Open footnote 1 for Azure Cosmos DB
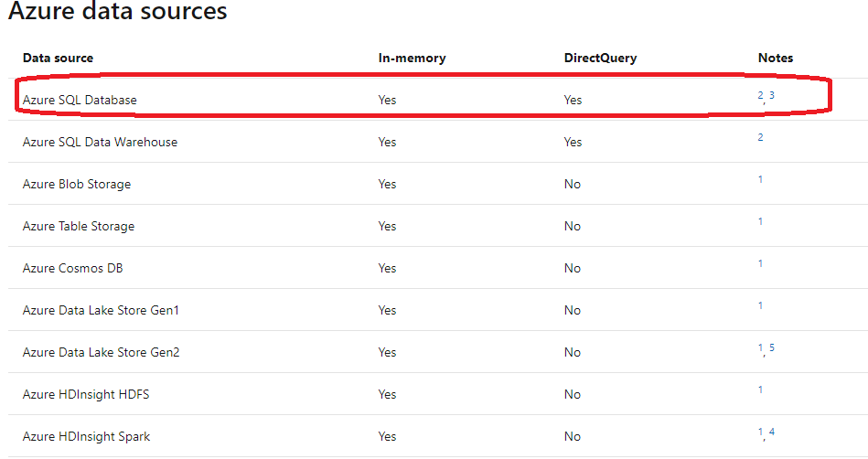Viewport: 868px width, 459px height. (x=760, y=263)
